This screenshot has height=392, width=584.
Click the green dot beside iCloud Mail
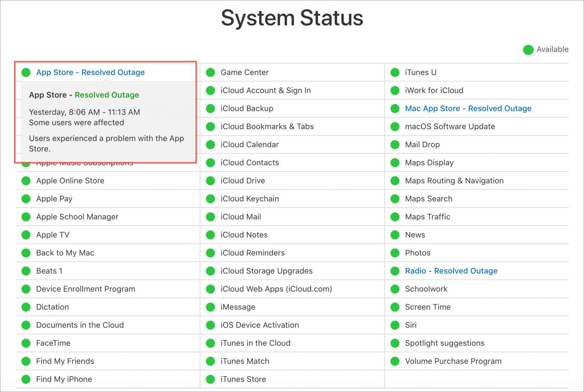210,217
